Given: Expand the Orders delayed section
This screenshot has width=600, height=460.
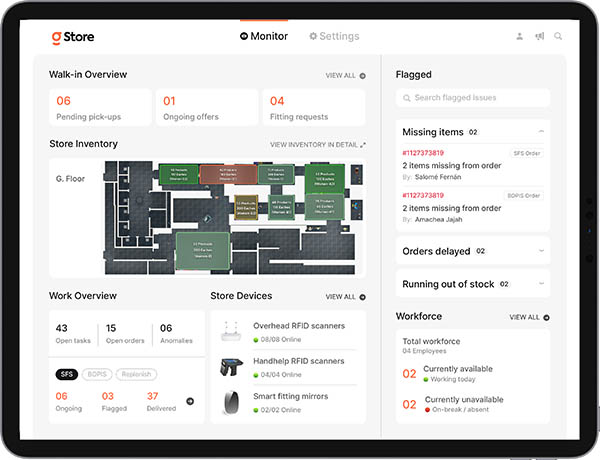Looking at the screenshot, I should pos(541,251).
